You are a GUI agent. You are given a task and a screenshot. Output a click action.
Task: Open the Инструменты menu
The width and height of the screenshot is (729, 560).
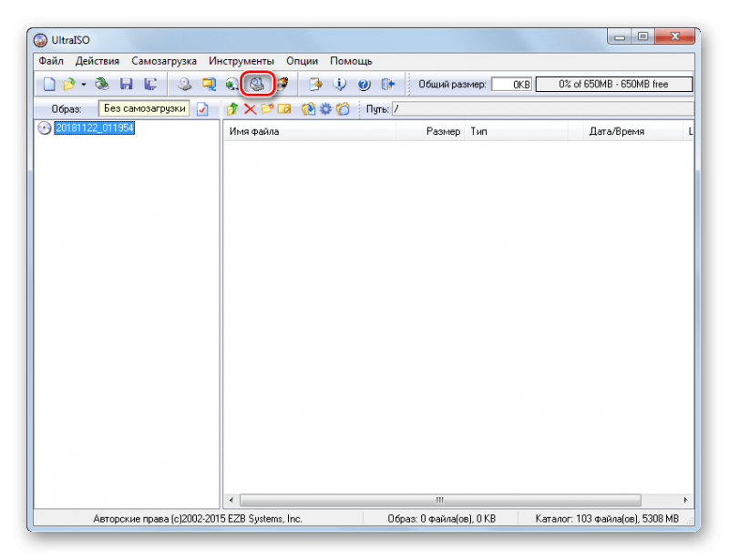pos(241,61)
